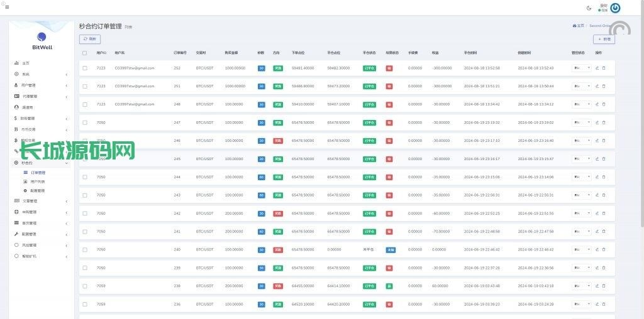
Task: Open the control status dropdown for order 252
Action: pos(581,68)
